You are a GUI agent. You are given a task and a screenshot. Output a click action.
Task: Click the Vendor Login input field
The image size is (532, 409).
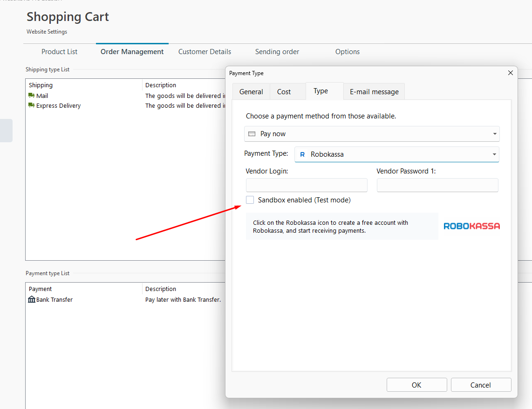(307, 185)
